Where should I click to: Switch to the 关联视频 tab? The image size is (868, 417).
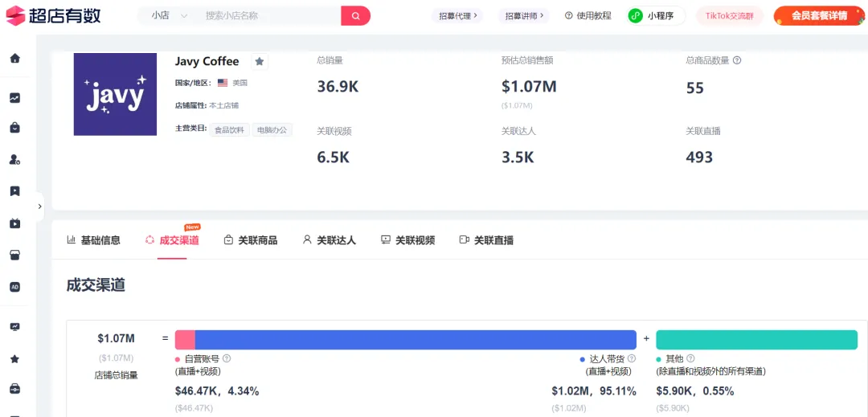pyautogui.click(x=408, y=240)
